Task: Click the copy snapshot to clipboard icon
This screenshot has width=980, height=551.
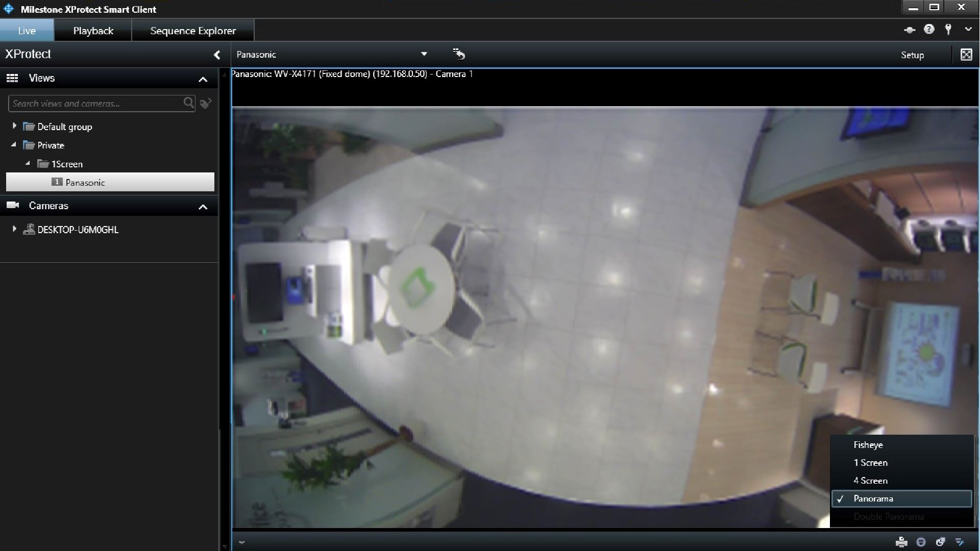Action: (x=940, y=542)
